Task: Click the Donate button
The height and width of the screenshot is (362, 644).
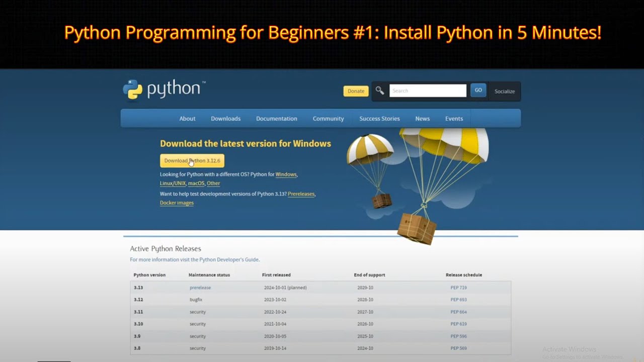Action: (356, 91)
